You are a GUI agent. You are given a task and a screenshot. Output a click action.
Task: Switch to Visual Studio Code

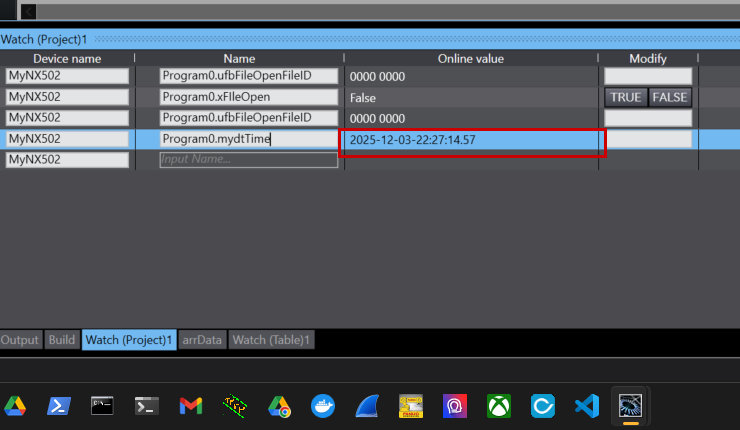587,406
